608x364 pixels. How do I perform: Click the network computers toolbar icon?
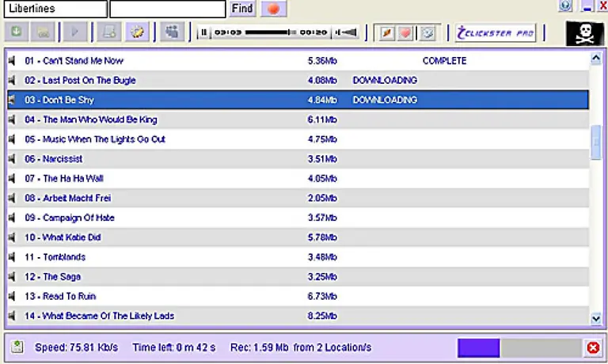[172, 32]
